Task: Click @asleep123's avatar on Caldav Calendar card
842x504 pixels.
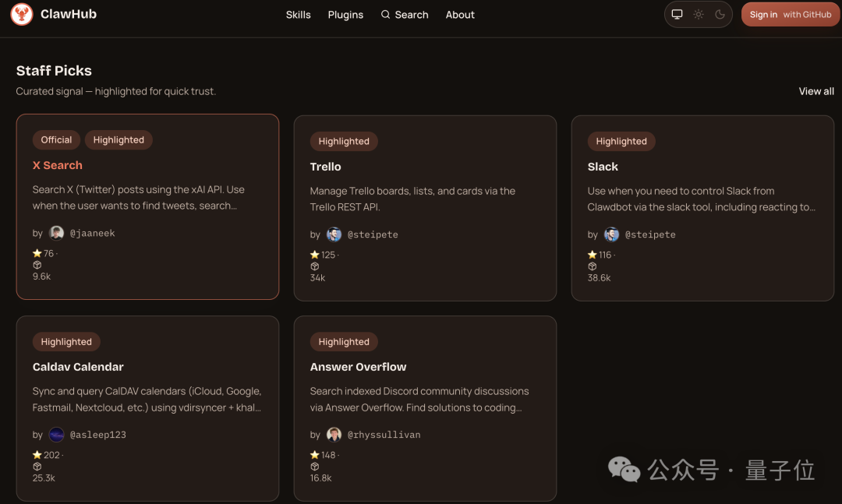Action: click(57, 435)
